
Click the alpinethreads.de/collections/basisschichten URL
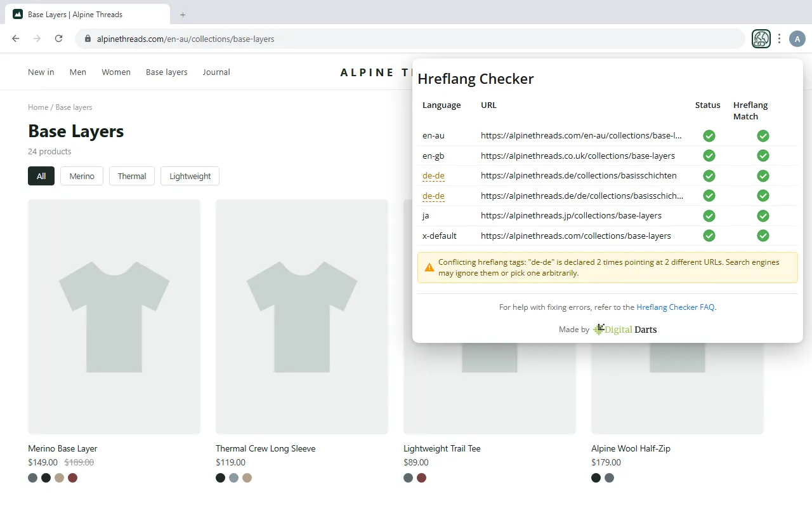579,175
